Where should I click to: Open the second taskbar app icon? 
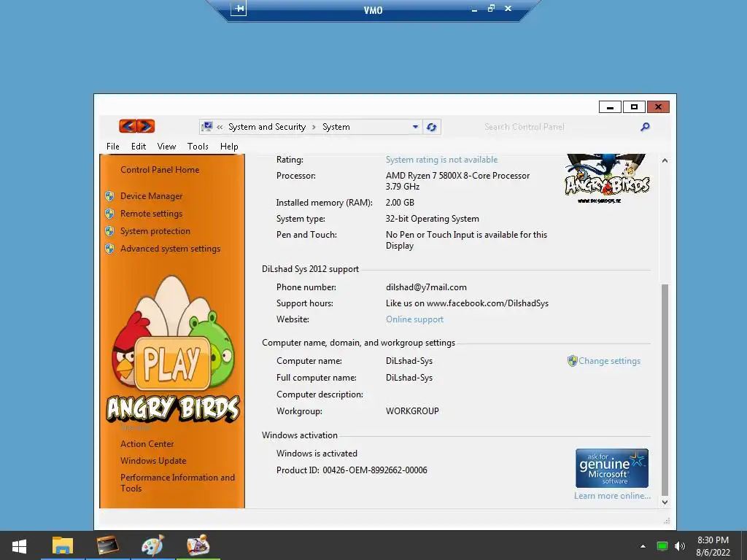point(107,545)
